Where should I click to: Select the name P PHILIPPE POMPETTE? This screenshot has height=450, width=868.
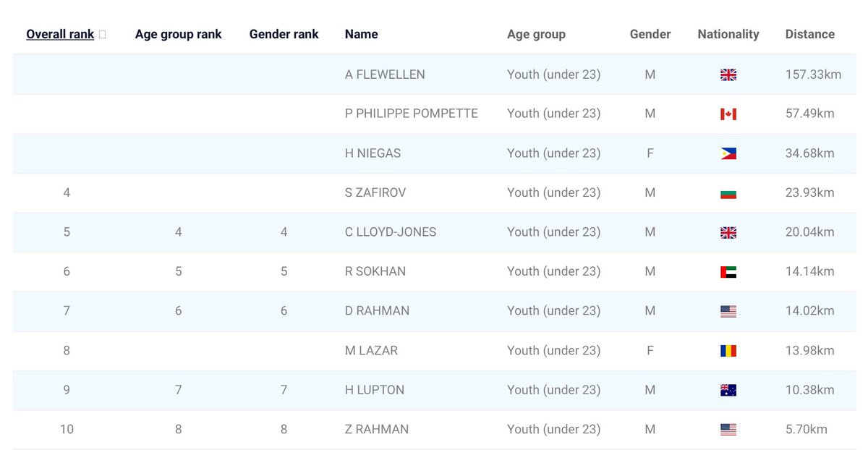click(x=412, y=114)
